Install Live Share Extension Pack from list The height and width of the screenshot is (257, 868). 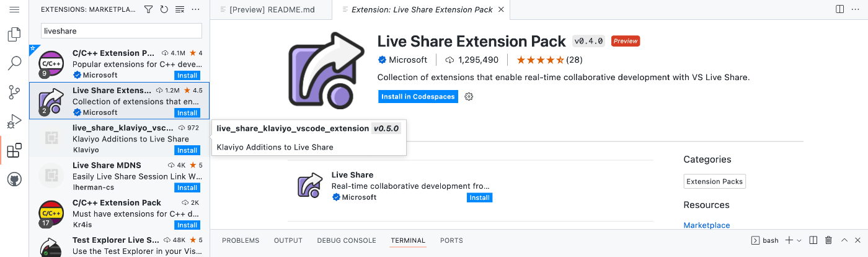[187, 113]
